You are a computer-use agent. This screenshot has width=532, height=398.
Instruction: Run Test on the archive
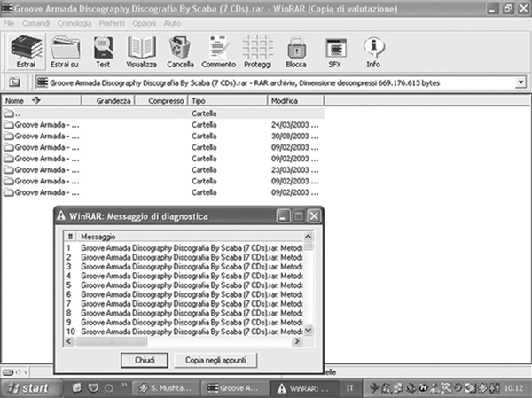tap(103, 51)
